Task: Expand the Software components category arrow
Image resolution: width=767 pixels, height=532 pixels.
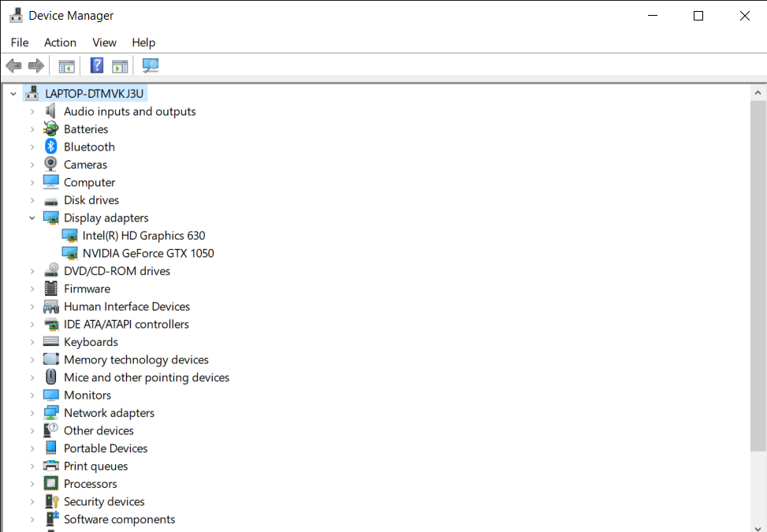Action: [32, 519]
